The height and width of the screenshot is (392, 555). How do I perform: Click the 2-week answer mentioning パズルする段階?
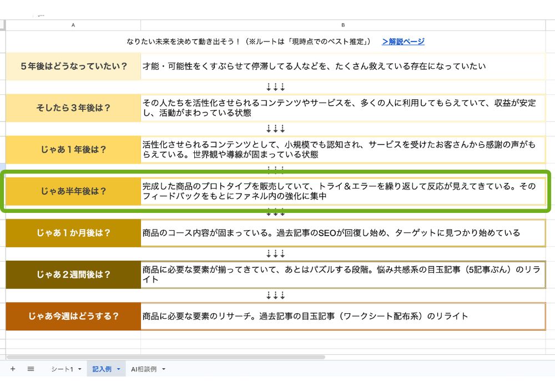pos(343,274)
